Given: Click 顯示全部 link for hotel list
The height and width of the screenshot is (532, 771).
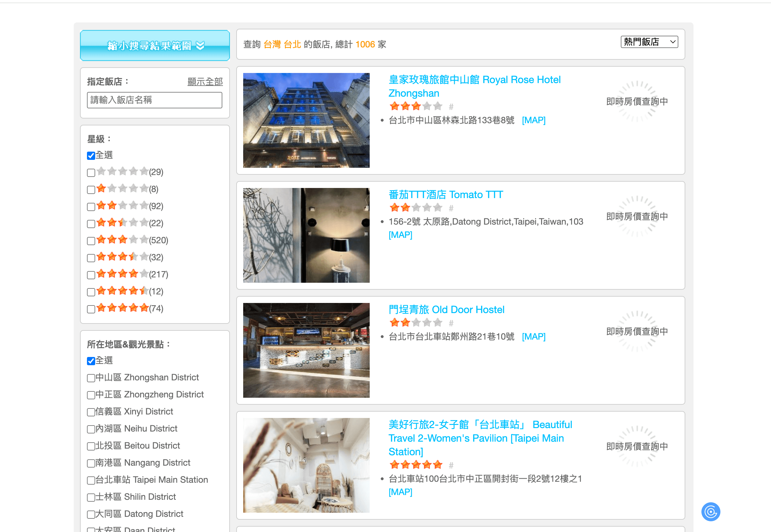Looking at the screenshot, I should click(x=205, y=82).
